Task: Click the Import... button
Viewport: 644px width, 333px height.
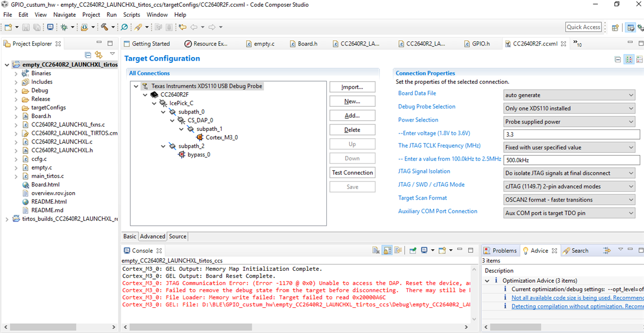Action: tap(352, 87)
